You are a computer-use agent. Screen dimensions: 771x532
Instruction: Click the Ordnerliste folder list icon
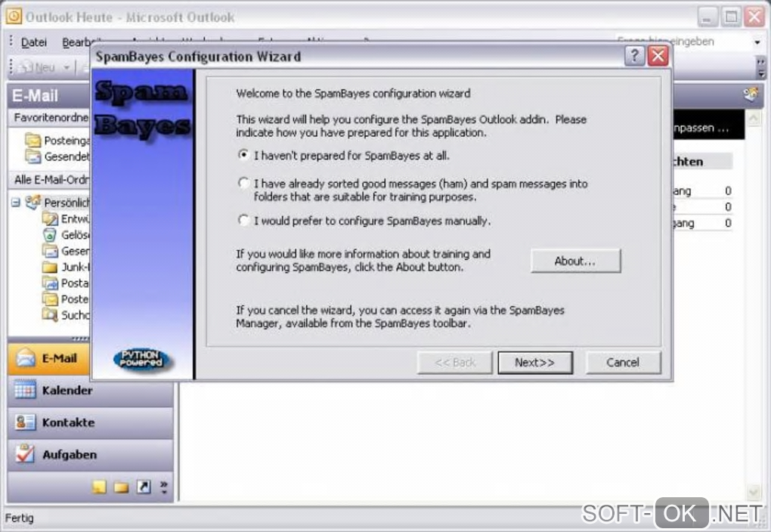pos(121,487)
